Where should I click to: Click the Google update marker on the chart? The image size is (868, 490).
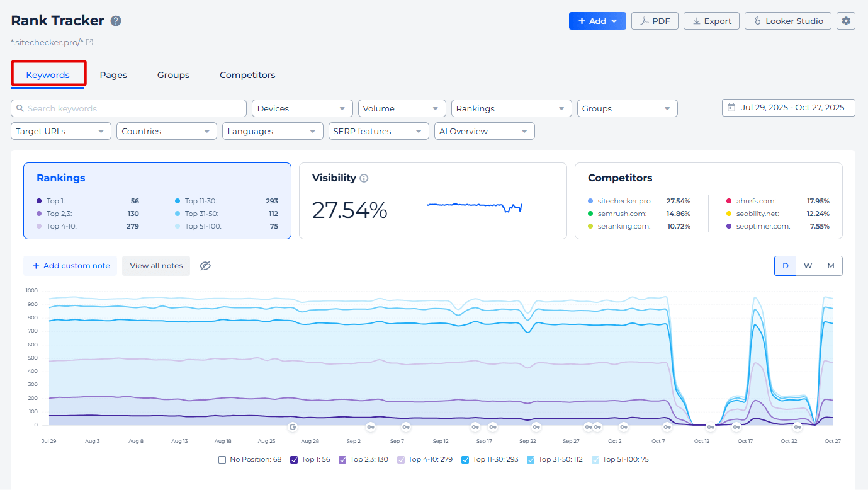[x=293, y=427]
